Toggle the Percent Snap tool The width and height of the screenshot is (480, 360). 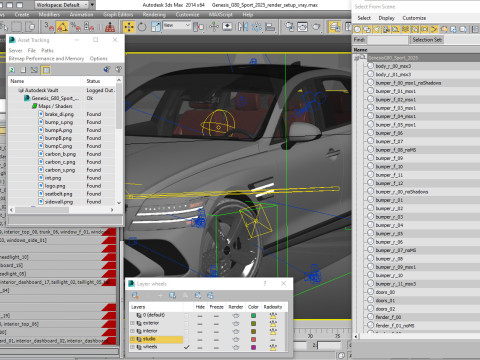click(76, 26)
